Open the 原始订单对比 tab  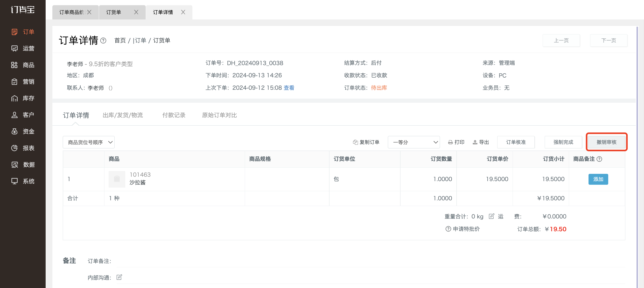point(219,115)
